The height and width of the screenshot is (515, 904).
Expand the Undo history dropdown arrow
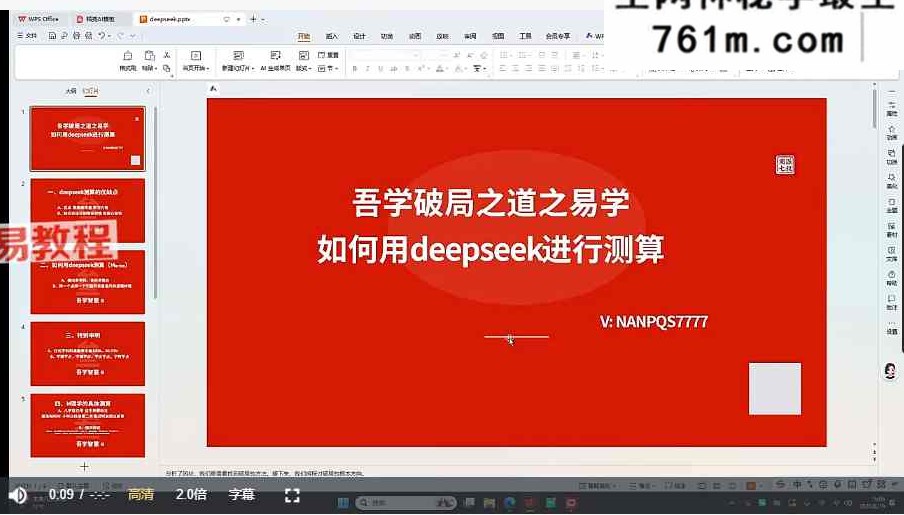[x=109, y=36]
